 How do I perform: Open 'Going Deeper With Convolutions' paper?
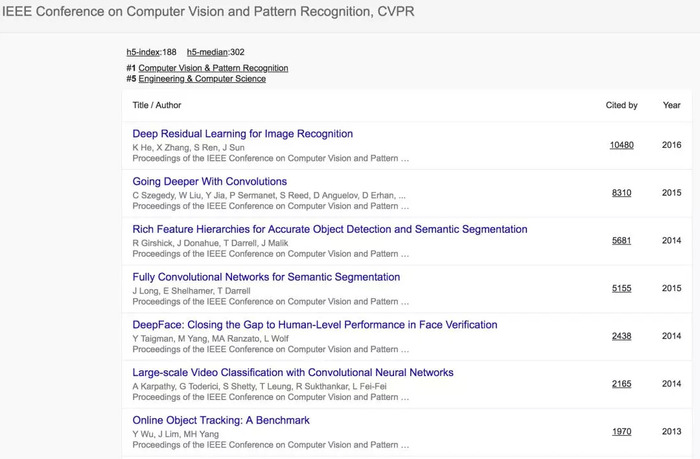pyautogui.click(x=209, y=181)
